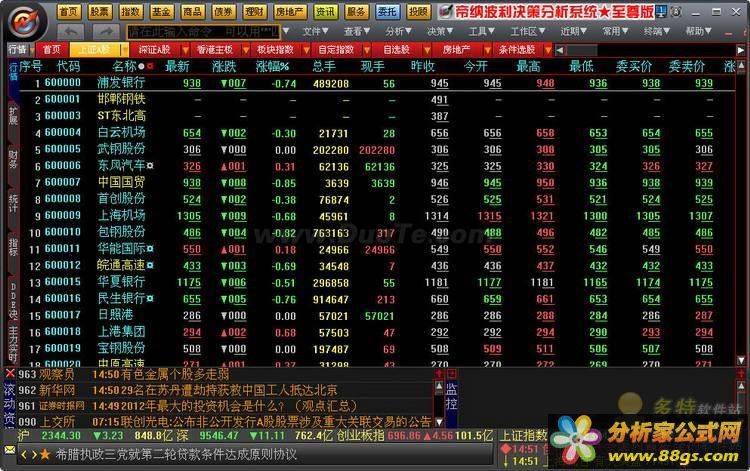Screen dimensions: 750x471
Task: Click the red square icon in 名称 header
Action: click(x=150, y=66)
